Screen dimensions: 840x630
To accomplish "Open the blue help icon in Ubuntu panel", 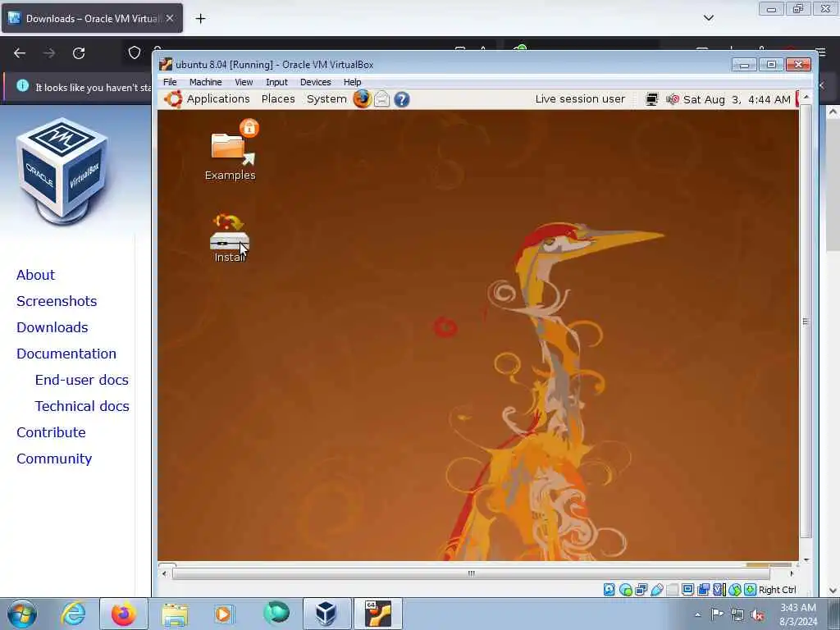I will click(402, 99).
